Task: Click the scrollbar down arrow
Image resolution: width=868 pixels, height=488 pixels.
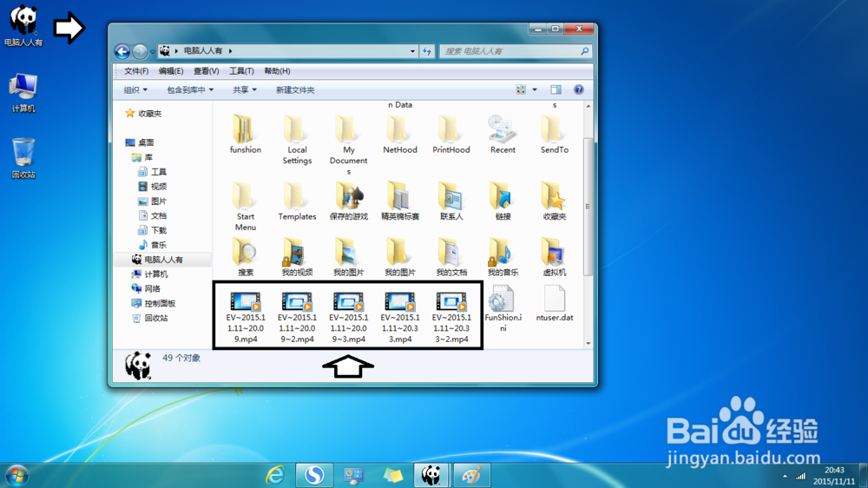Action: [x=588, y=343]
